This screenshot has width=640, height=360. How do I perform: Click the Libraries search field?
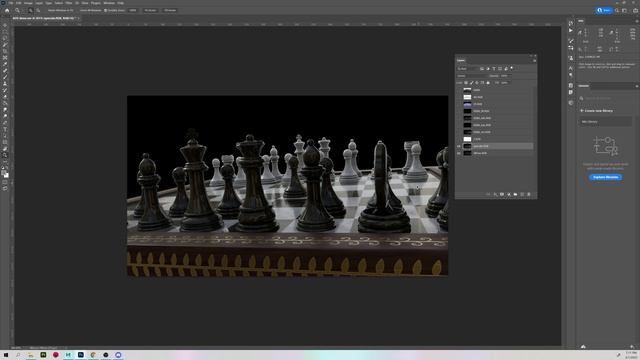click(605, 98)
